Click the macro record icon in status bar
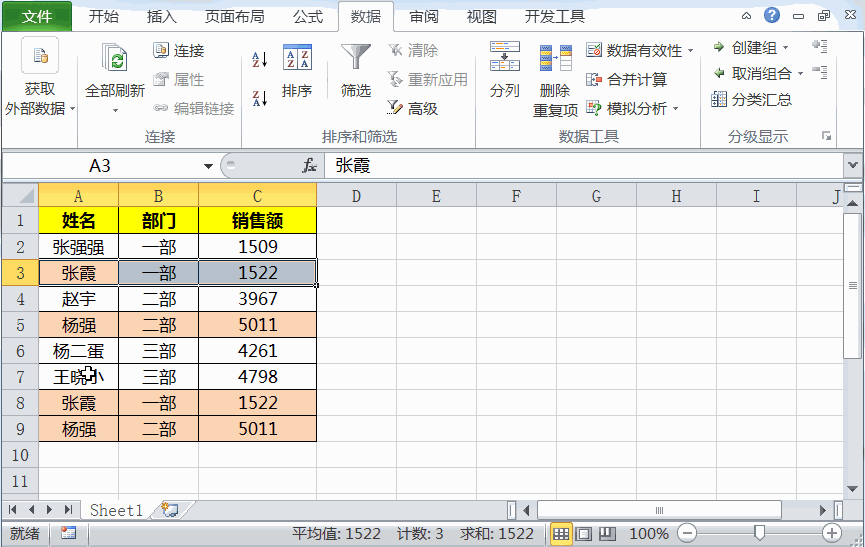The height and width of the screenshot is (547, 865). coord(68,533)
